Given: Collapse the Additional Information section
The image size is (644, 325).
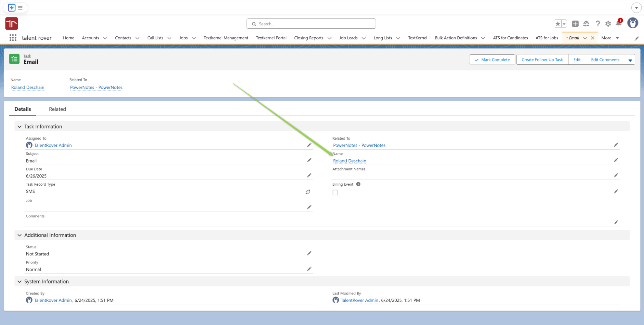Looking at the screenshot, I should click(x=20, y=235).
